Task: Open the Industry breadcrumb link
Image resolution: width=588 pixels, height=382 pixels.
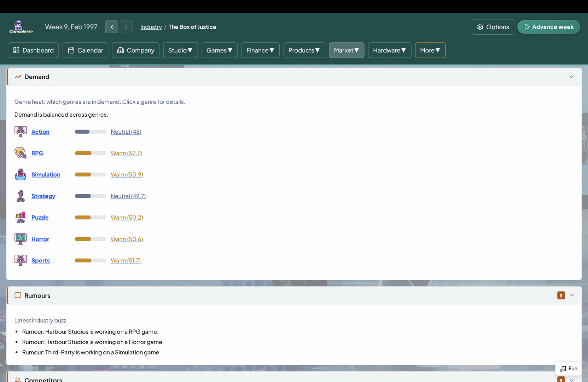Action: click(151, 27)
